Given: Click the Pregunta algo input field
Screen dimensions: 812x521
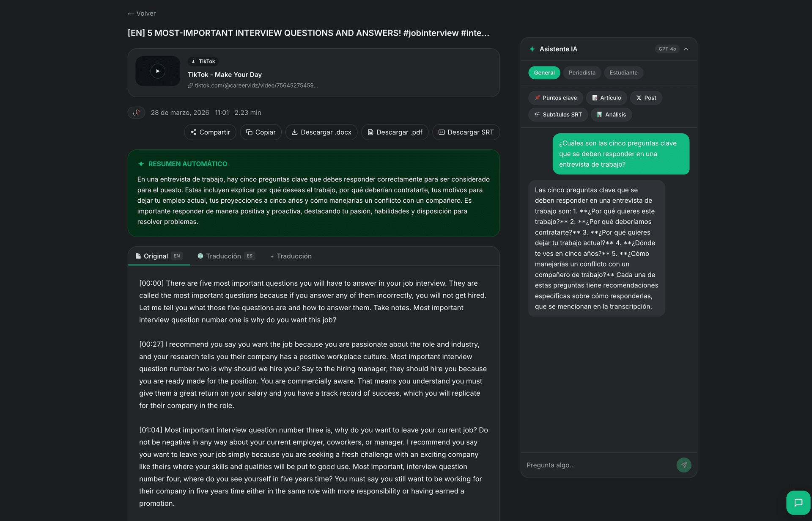Looking at the screenshot, I should pos(592,465).
